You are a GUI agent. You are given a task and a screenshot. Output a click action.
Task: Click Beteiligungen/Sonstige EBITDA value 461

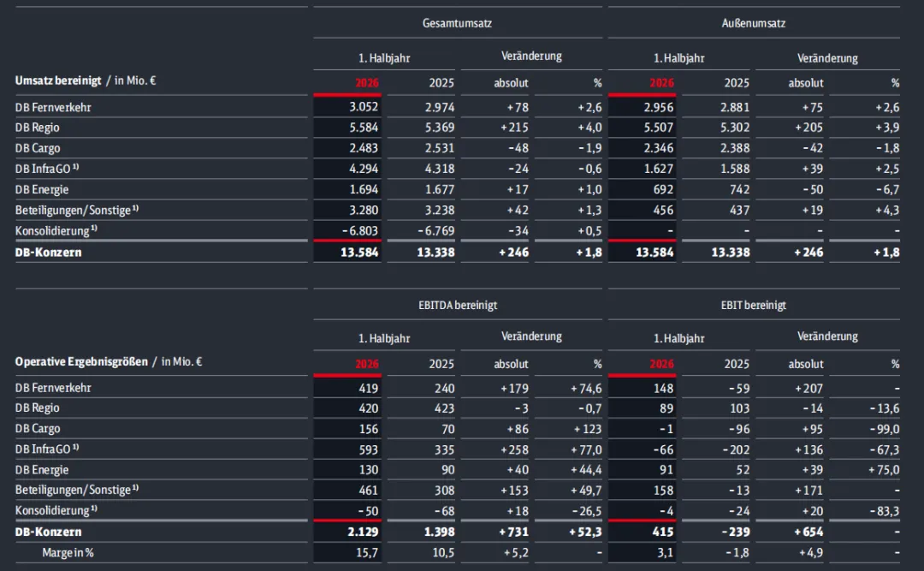click(x=368, y=491)
